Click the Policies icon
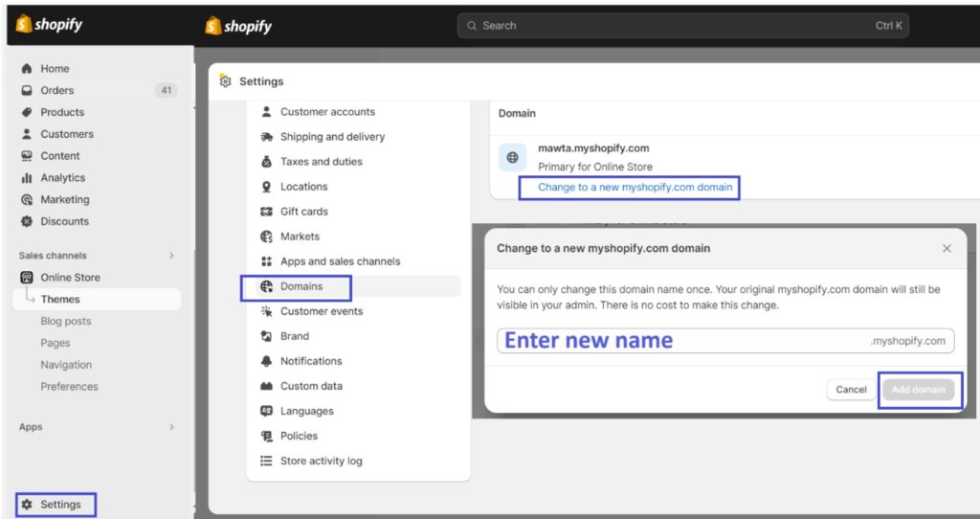Screen dimensions: 980x519 (266, 436)
